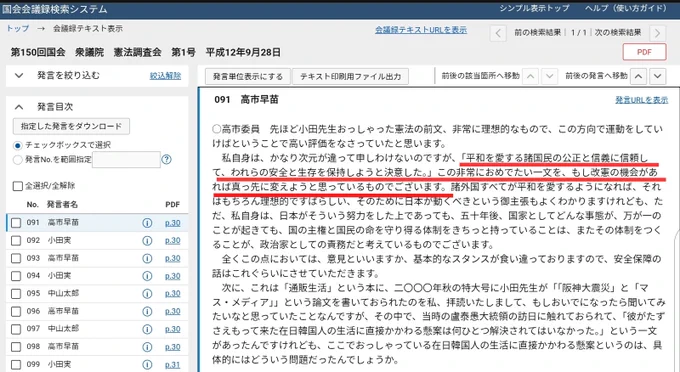Check the box for speech 095
Viewport: 680px width, 372px height.
point(16,294)
